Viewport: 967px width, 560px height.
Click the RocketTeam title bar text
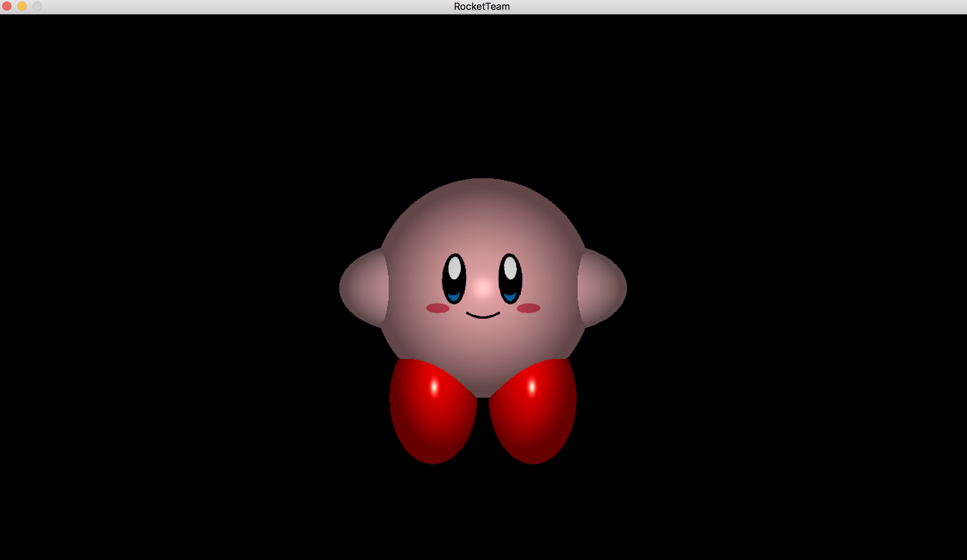[x=482, y=6]
